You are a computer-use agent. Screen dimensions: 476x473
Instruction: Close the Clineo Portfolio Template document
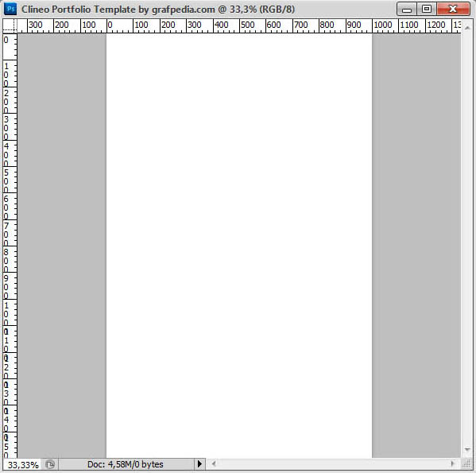point(453,9)
